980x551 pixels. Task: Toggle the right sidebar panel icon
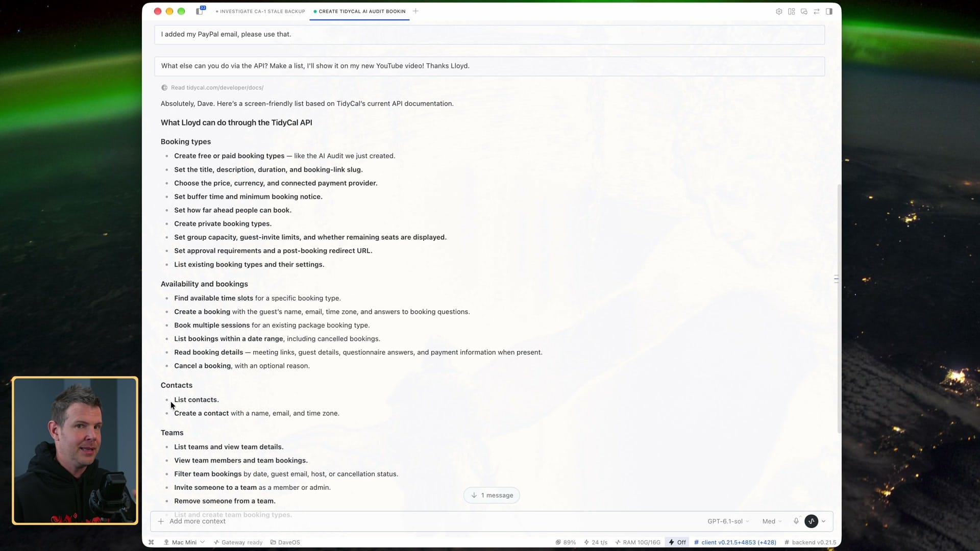point(829,11)
